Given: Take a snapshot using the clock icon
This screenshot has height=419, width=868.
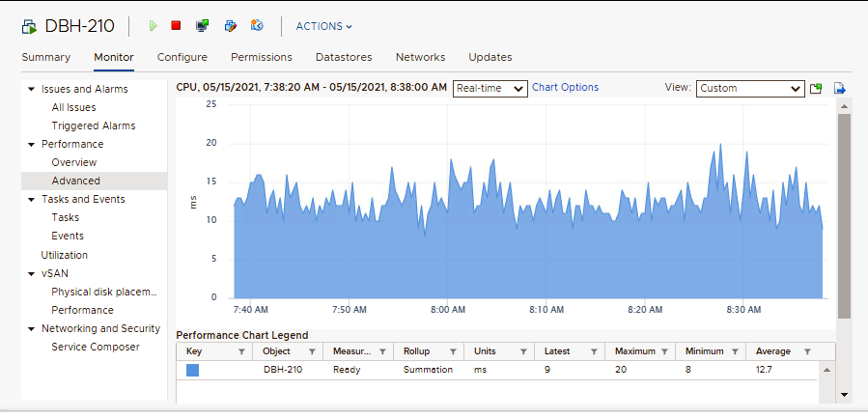Looking at the screenshot, I should [x=257, y=26].
